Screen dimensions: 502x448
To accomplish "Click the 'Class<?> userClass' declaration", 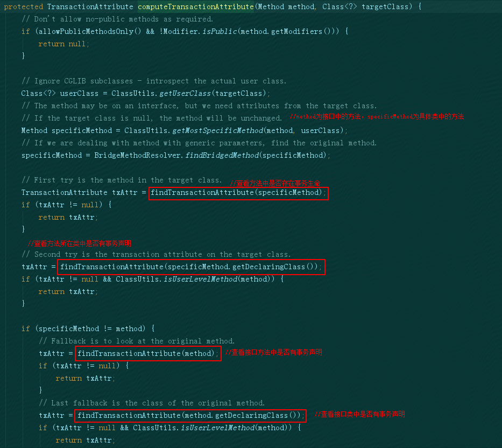I will (60, 94).
